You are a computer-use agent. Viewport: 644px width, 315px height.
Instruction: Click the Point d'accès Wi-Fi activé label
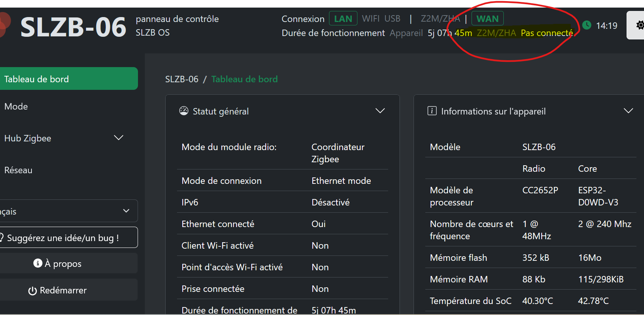[x=232, y=267]
